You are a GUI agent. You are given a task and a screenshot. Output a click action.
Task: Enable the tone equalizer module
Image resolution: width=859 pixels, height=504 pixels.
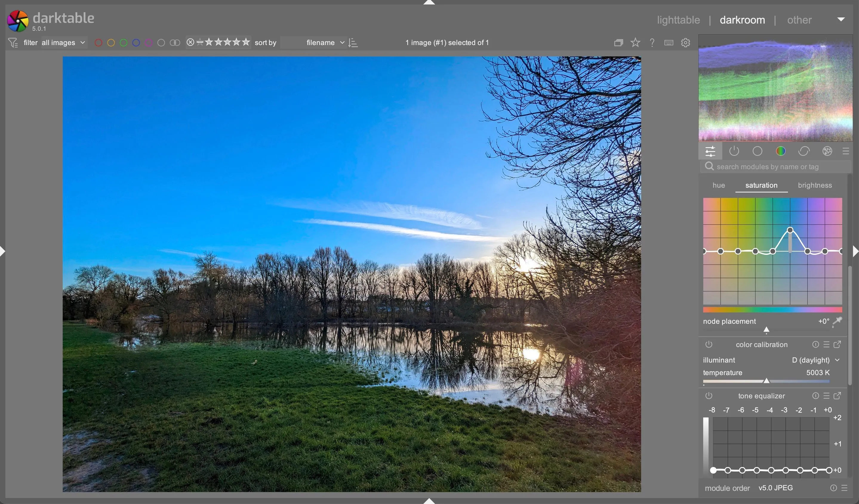click(709, 396)
